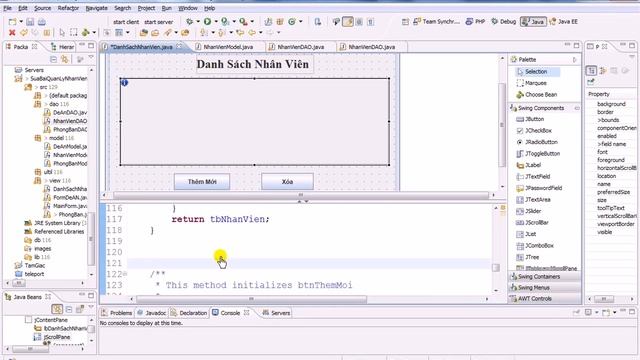Select JTextField component in palette
Image resolution: width=640 pixels, height=360 pixels.
coord(533,176)
